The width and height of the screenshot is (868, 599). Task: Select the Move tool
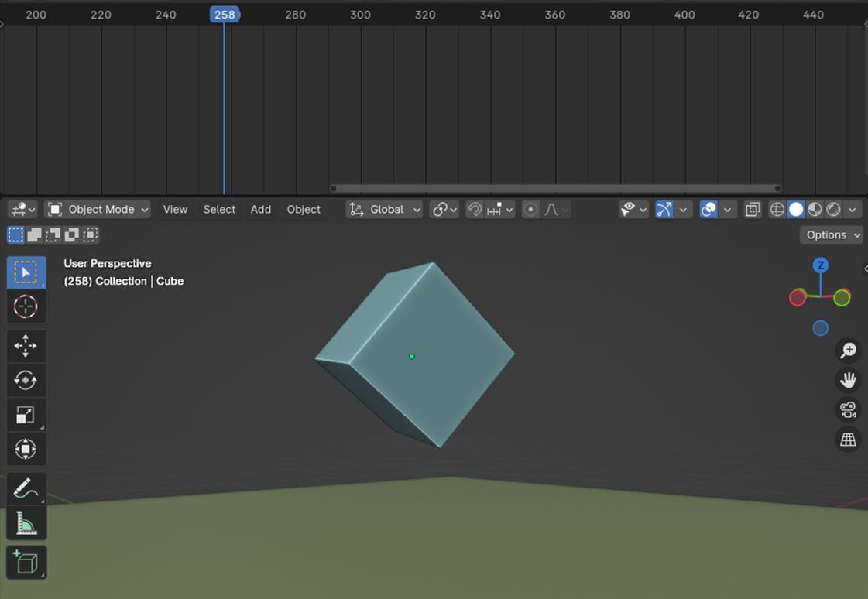coord(26,346)
